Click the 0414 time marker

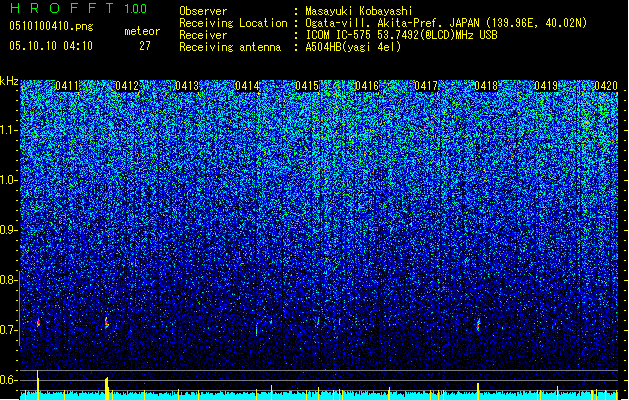click(x=247, y=86)
